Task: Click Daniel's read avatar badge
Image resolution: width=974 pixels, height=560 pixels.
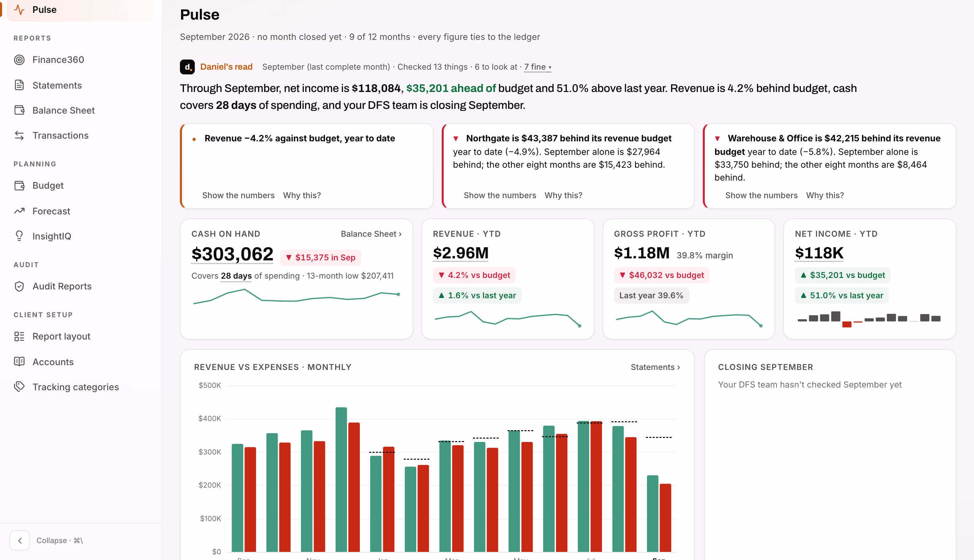Action: point(187,67)
